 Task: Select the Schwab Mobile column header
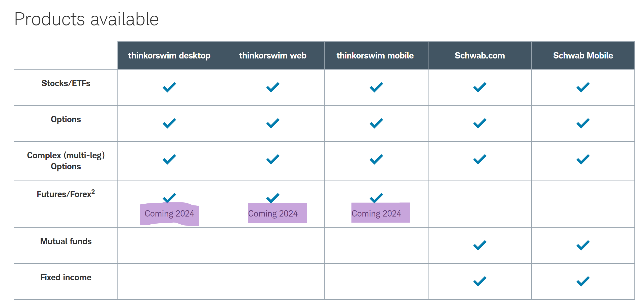pyautogui.click(x=583, y=55)
